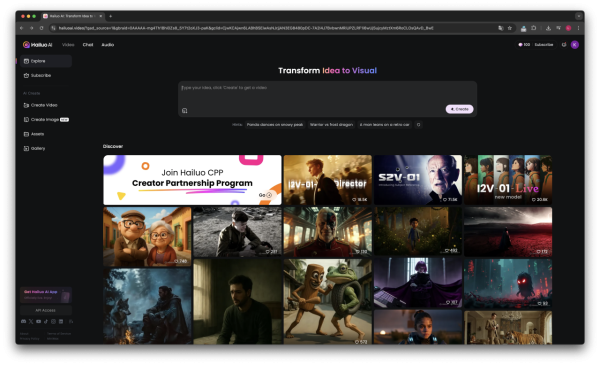This screenshot has height=365, width=600.
Task: Open a new browser tab with plus
Action: click(x=111, y=16)
